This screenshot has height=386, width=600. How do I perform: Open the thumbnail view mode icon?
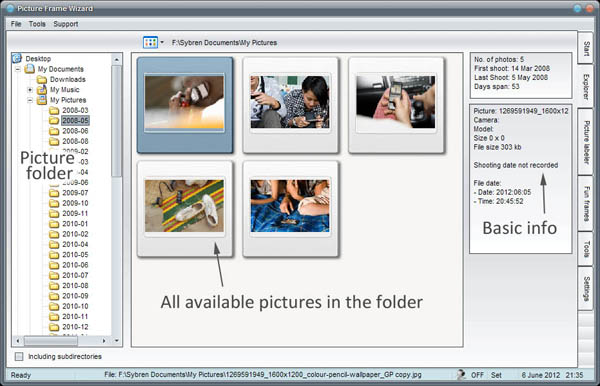coord(150,42)
